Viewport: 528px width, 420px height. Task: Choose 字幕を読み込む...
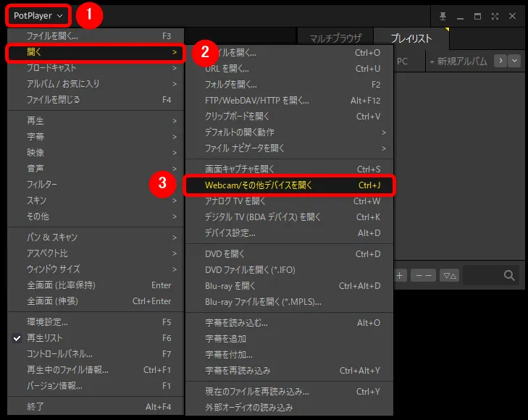point(289,323)
